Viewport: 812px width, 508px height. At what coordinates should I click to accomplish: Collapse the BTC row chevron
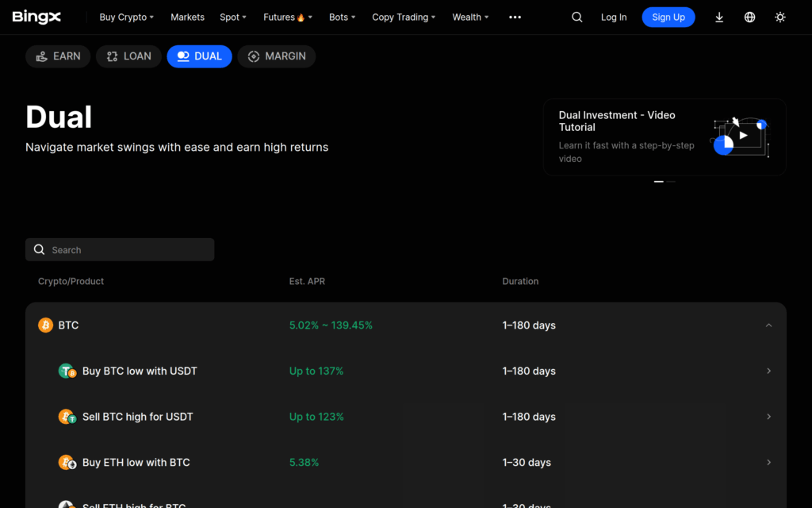point(768,325)
